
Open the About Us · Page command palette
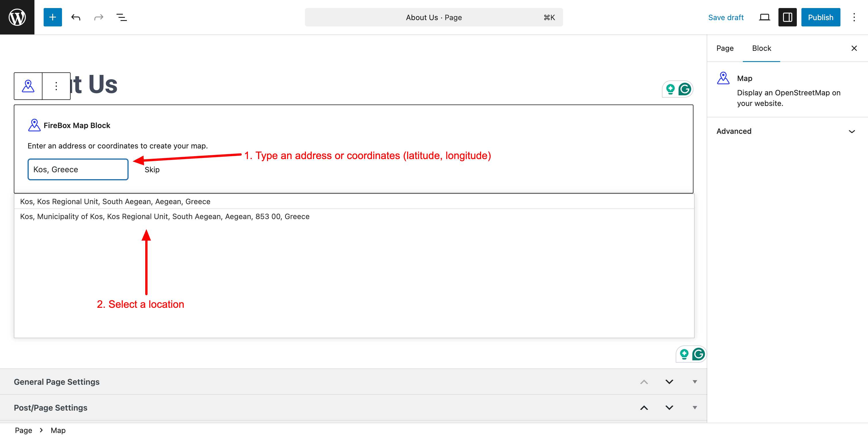(434, 17)
